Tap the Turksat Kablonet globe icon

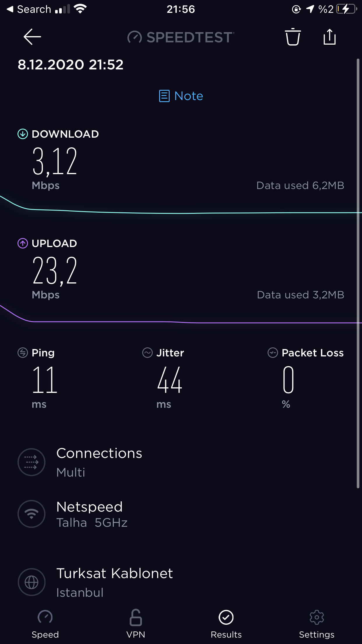pos(31,582)
